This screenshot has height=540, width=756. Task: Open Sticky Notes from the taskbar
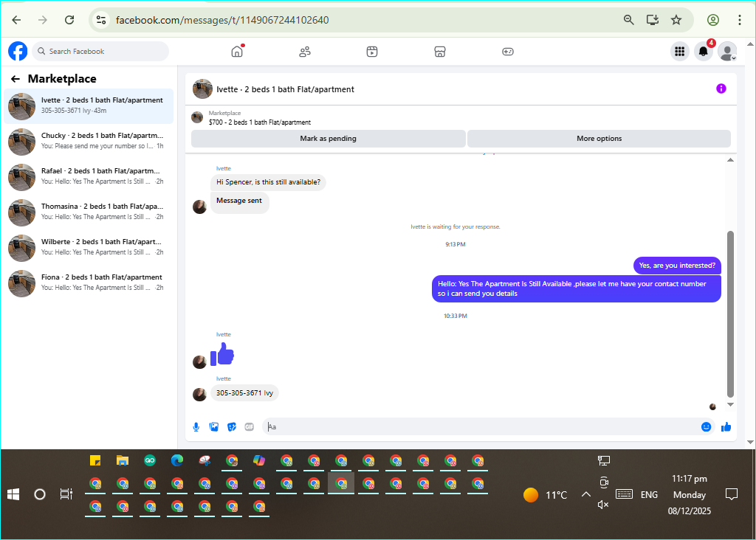coord(95,460)
